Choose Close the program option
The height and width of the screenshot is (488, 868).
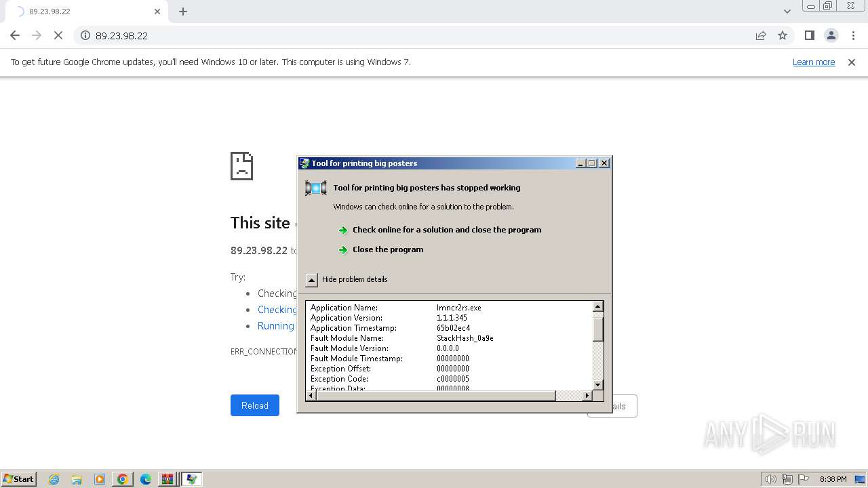point(388,249)
